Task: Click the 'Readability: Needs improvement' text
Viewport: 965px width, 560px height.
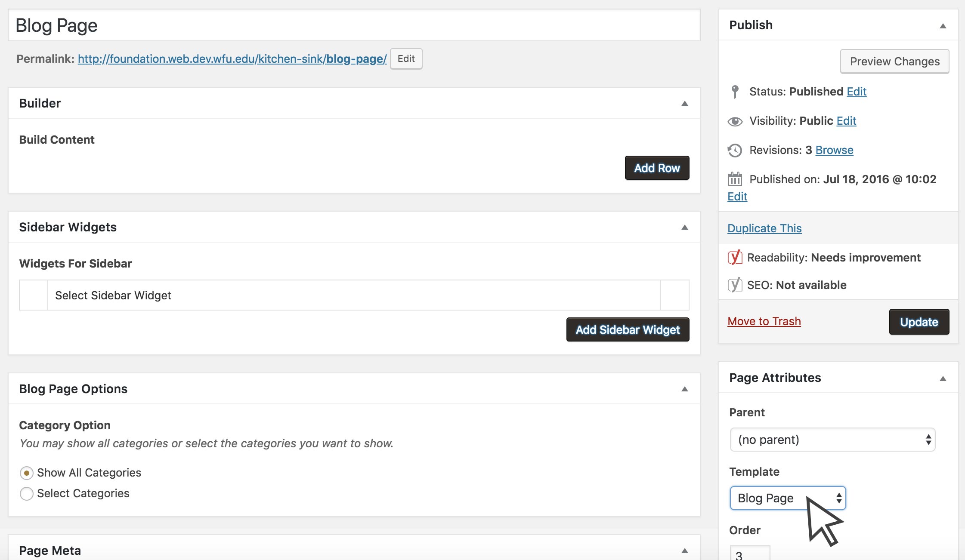Action: tap(834, 258)
